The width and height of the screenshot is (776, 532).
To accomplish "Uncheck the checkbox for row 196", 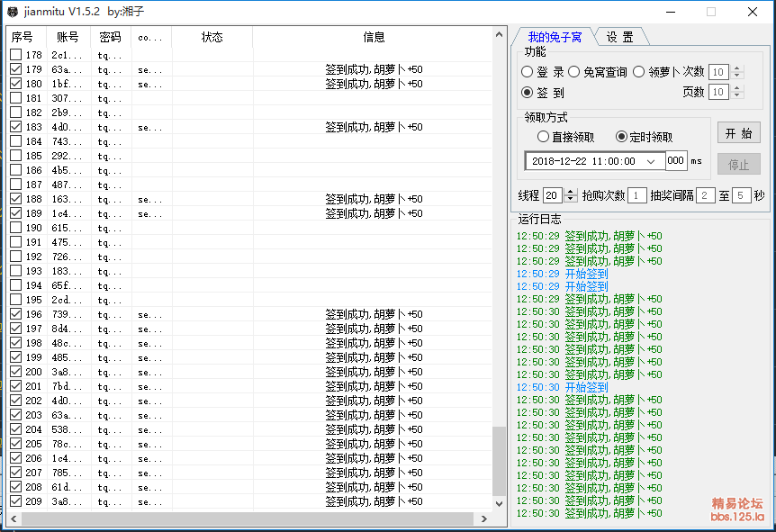I will (16, 314).
